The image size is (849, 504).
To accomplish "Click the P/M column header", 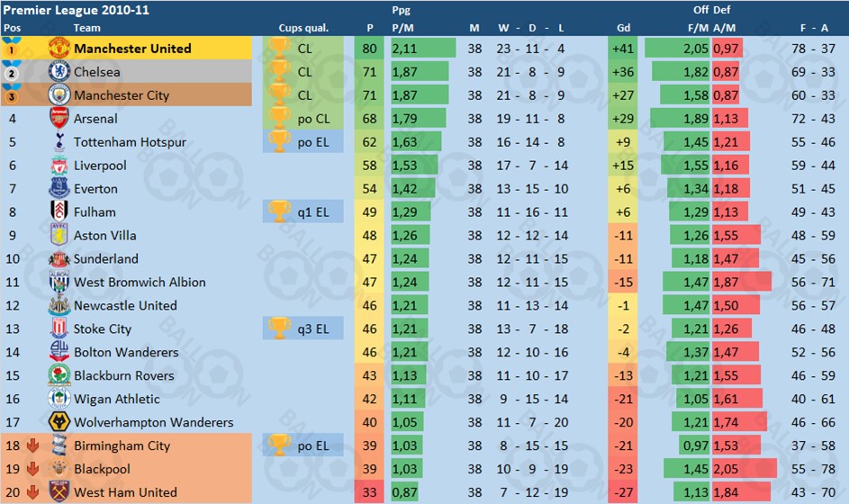I will coord(402,28).
